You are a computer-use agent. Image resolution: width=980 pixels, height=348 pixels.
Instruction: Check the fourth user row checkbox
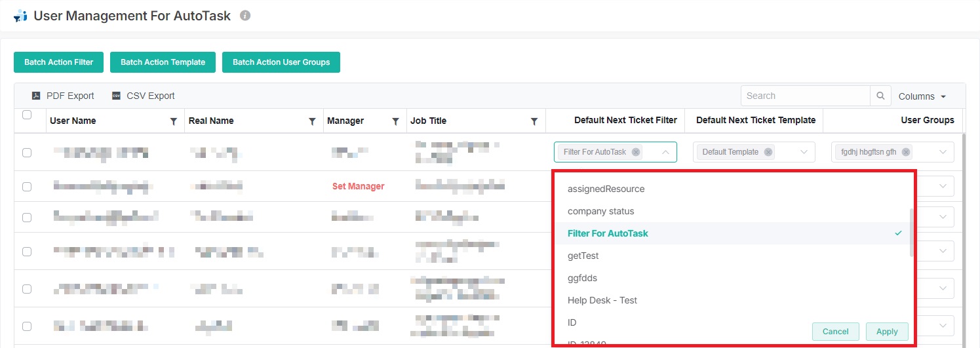coord(27,252)
